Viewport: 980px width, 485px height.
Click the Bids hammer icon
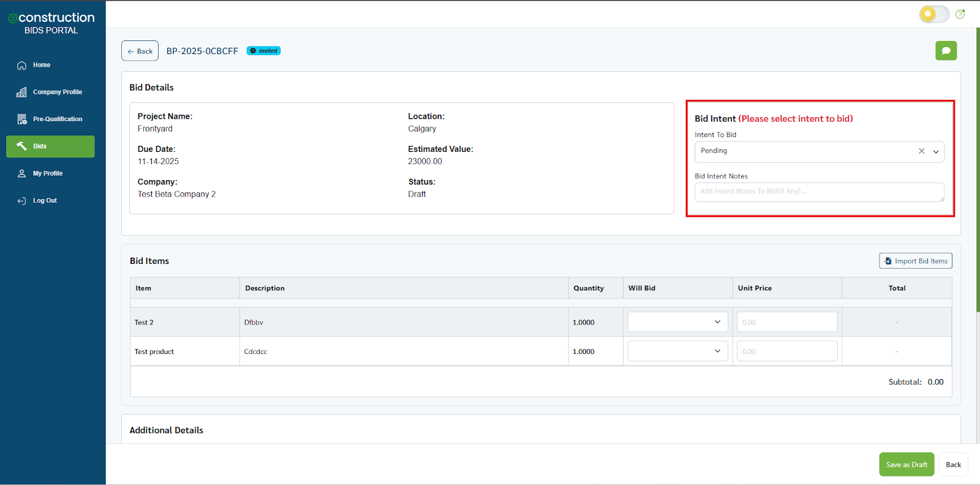22,146
